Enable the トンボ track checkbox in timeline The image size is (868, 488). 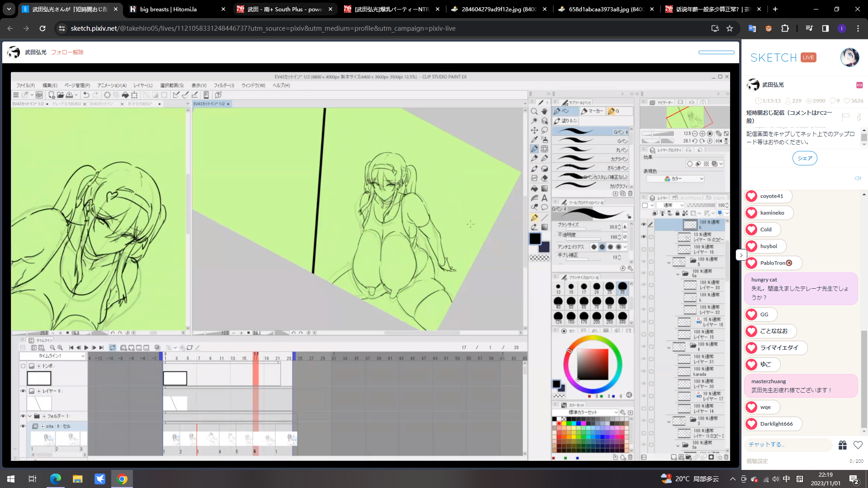pos(23,366)
